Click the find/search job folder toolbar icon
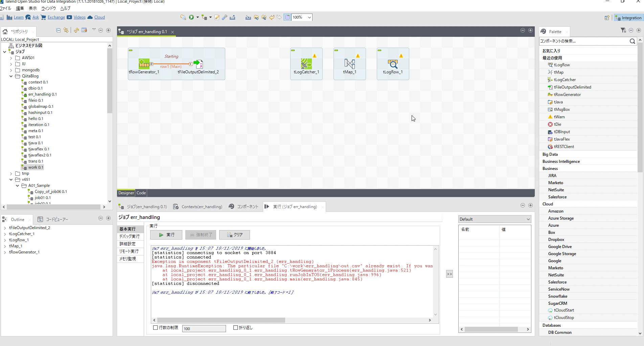Screen dimensions: 644x346 pos(183,17)
